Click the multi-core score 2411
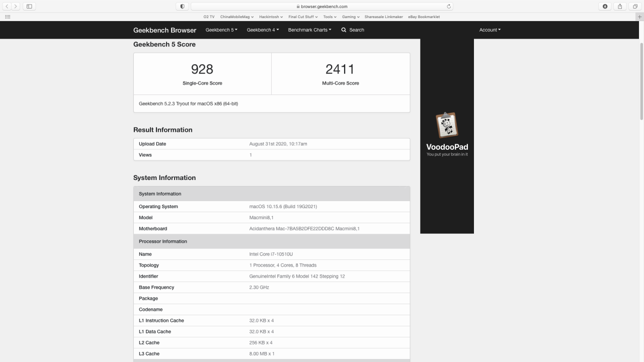Screen dimensions: 644x362 pos(340,69)
